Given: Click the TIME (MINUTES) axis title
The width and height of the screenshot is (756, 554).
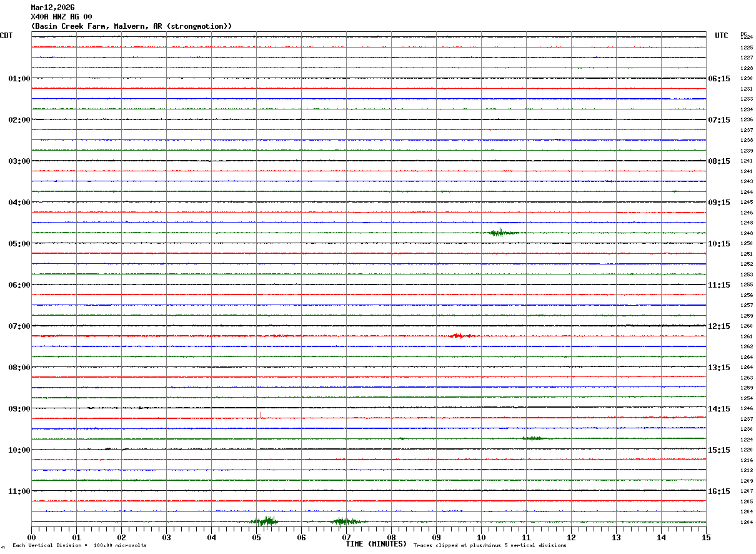Looking at the screenshot, I should pos(376,544).
